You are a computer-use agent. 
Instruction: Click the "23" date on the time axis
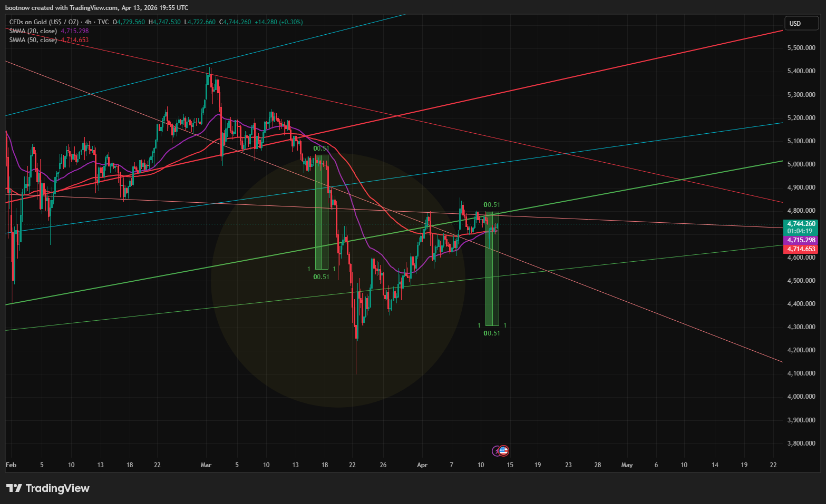[568, 465]
